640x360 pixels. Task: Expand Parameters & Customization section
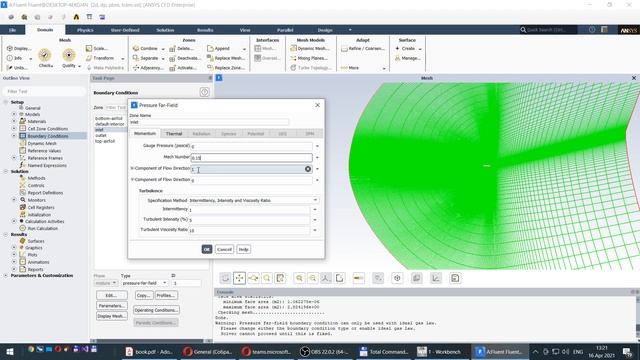[x=6, y=276]
